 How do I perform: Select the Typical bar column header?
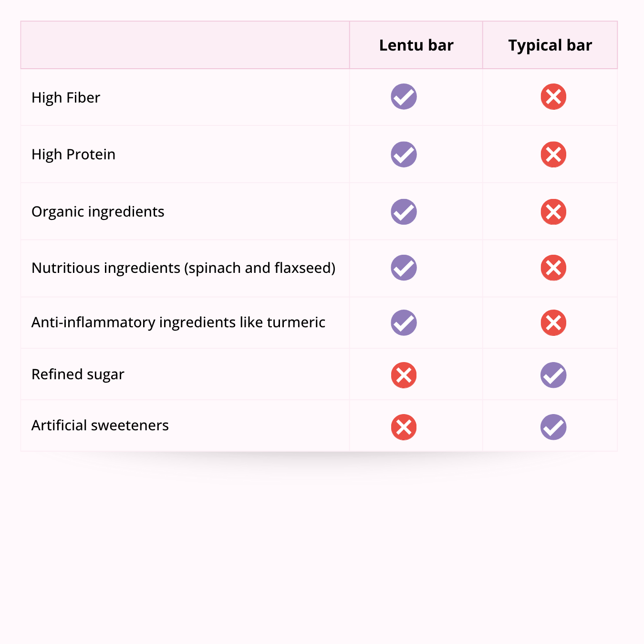(550, 45)
